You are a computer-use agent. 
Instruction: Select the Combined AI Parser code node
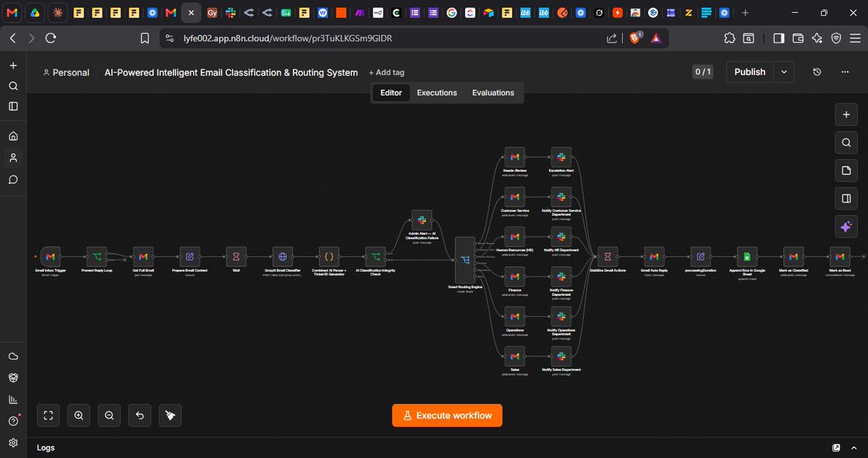(329, 257)
